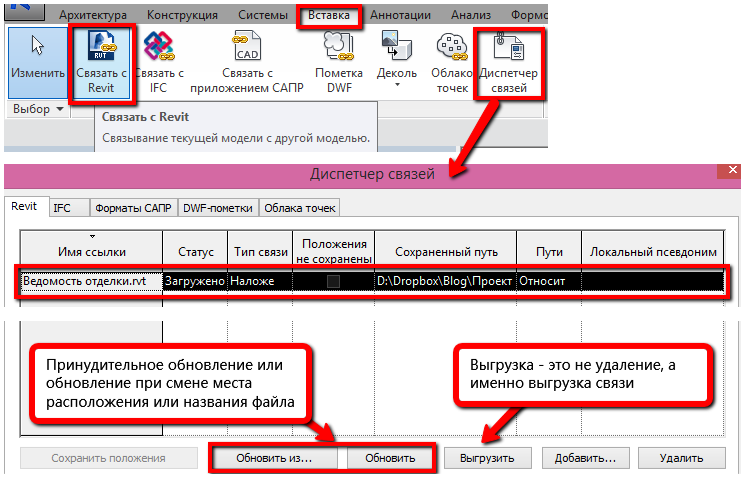Open Диспетчер связей from the ribbon

[508, 62]
